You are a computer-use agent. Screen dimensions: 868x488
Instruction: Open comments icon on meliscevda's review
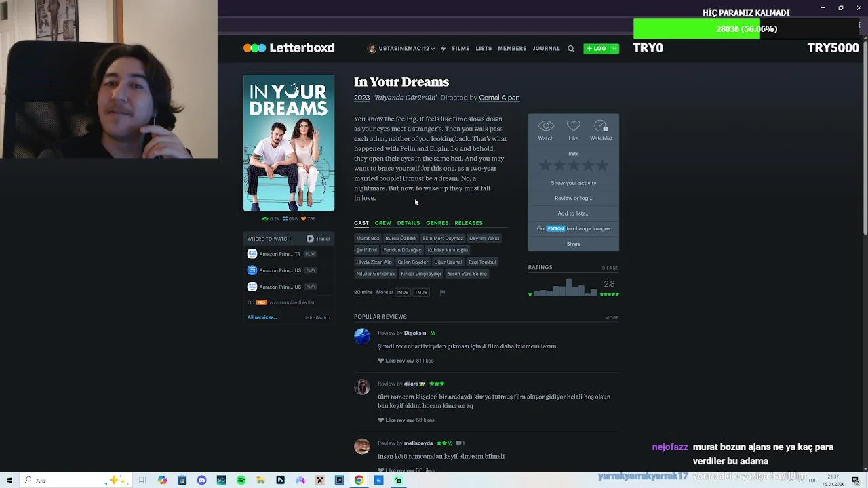[x=460, y=443]
